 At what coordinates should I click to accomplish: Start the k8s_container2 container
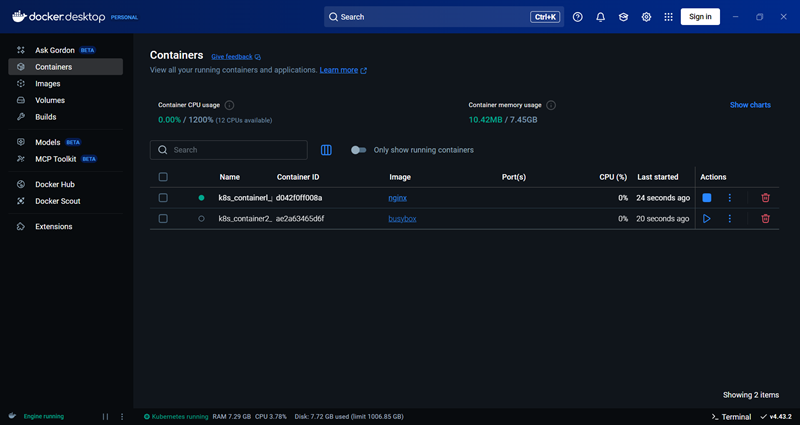707,219
